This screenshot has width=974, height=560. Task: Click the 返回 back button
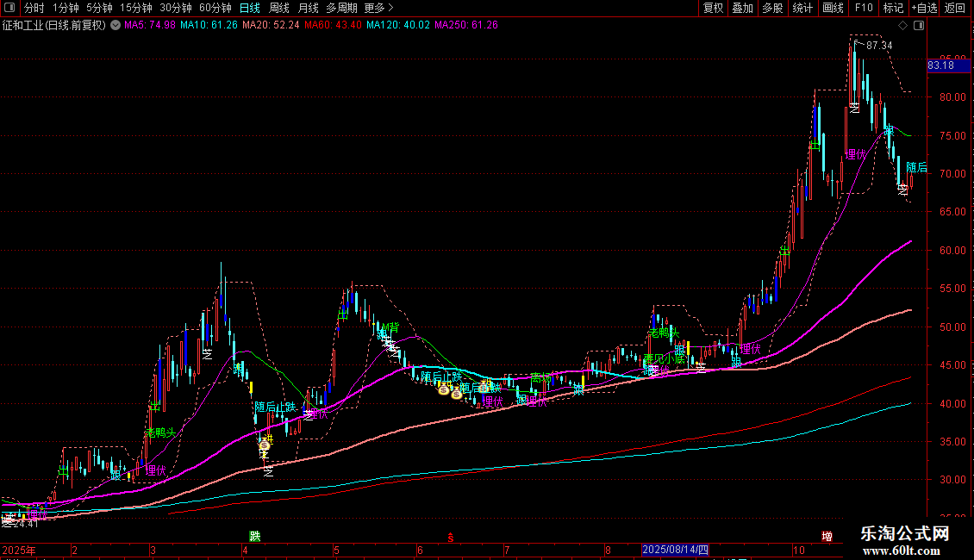pos(956,8)
